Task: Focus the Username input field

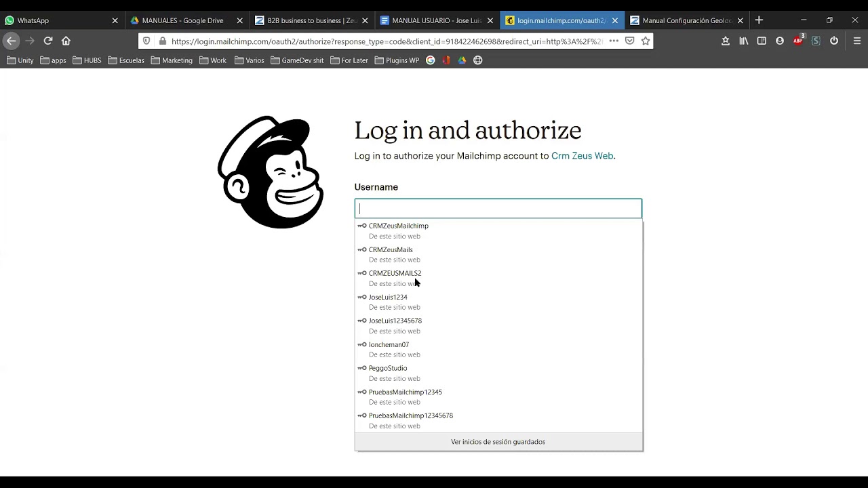Action: [498, 209]
